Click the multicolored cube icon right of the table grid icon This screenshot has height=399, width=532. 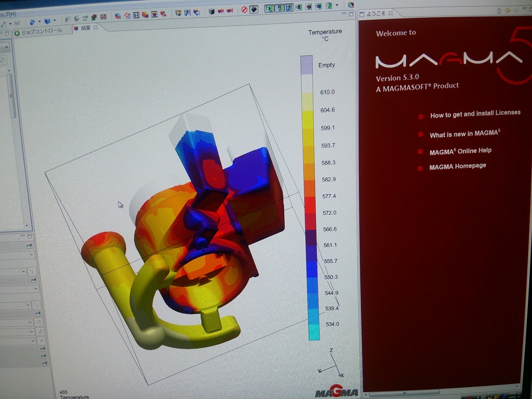click(x=145, y=15)
